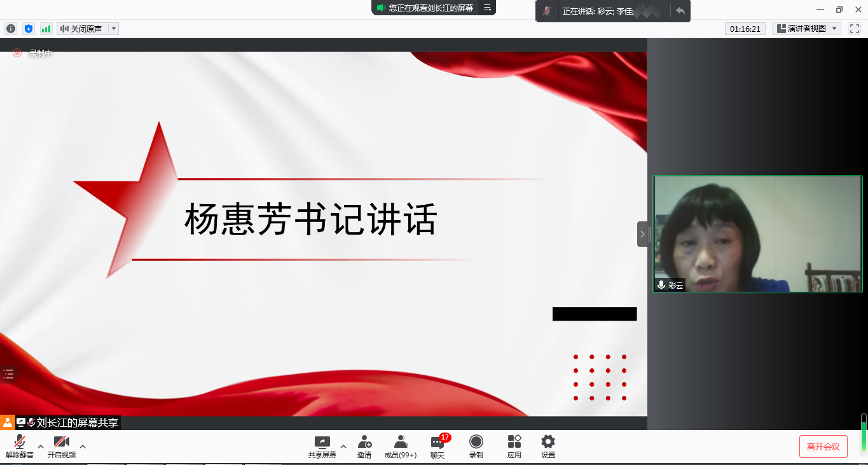
Task: Open the 应用 apps icon
Action: [x=514, y=447]
